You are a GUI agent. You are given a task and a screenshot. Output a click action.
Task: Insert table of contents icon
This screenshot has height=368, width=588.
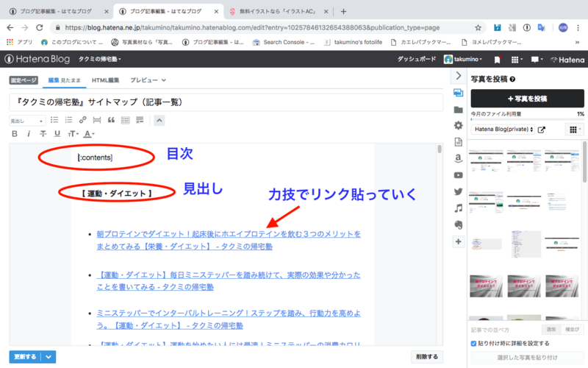tap(126, 120)
